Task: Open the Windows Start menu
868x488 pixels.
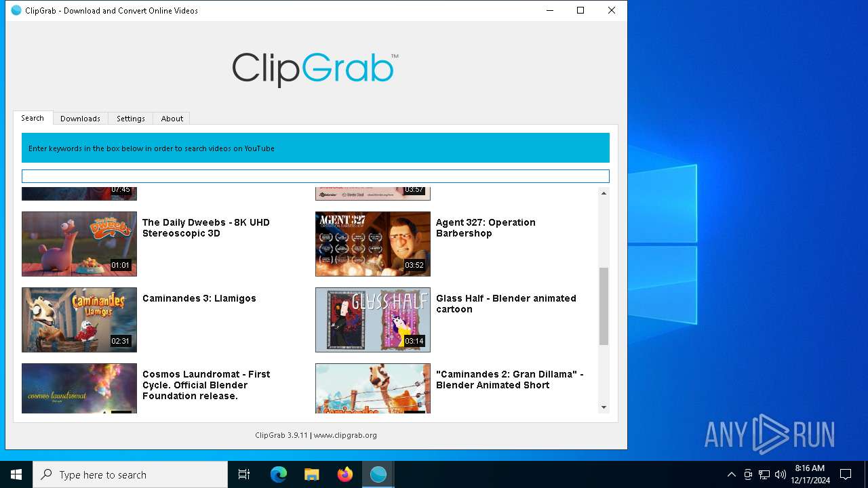Action: pos(16,474)
